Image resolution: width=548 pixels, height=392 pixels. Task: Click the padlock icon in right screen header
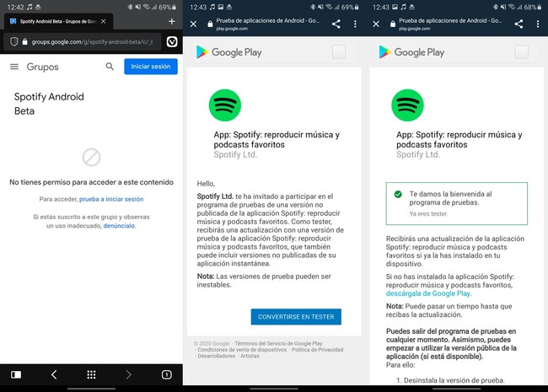[393, 24]
